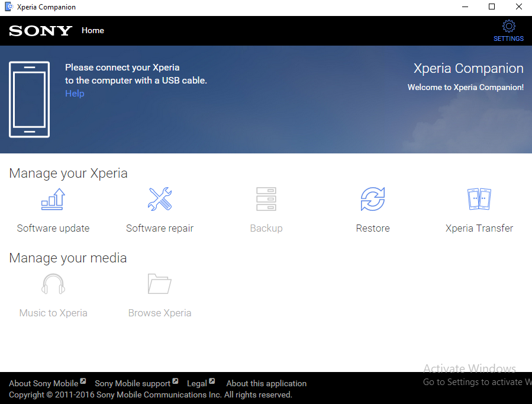Open the Settings gear
532x404 pixels.
pos(508,27)
